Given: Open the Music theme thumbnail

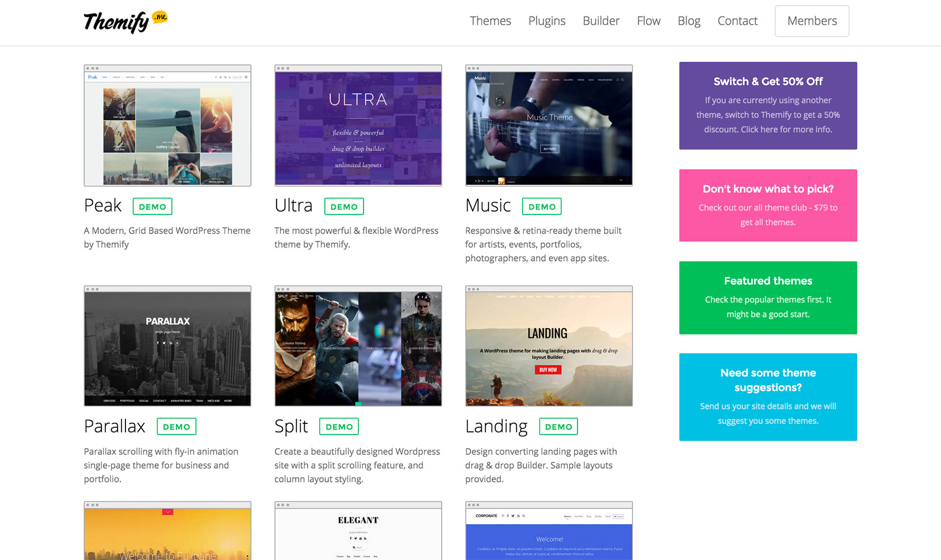Looking at the screenshot, I should (549, 125).
